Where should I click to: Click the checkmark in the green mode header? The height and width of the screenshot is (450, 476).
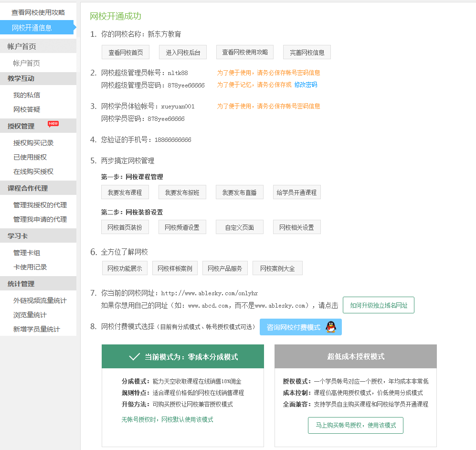coord(134,356)
